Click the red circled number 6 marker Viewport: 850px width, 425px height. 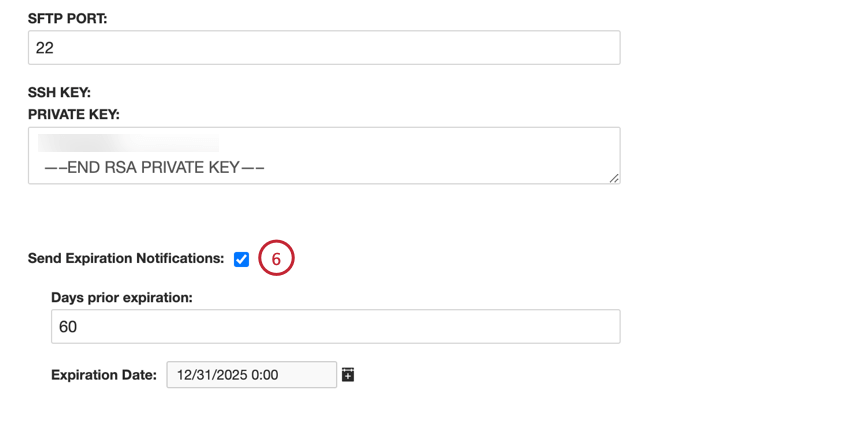click(277, 259)
